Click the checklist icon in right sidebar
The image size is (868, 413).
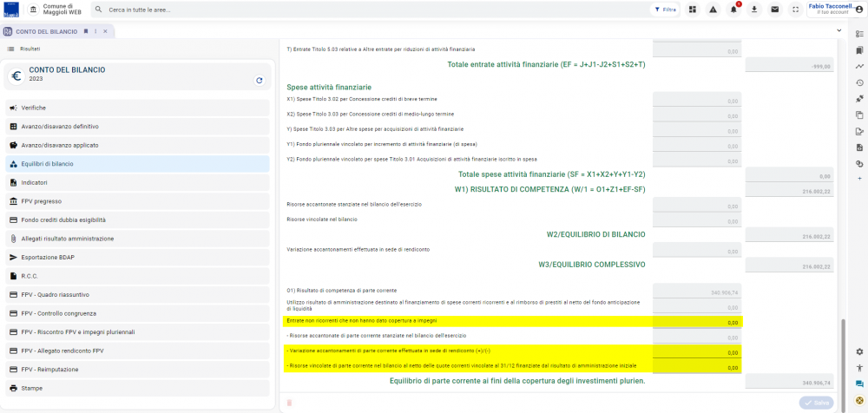pyautogui.click(x=859, y=35)
